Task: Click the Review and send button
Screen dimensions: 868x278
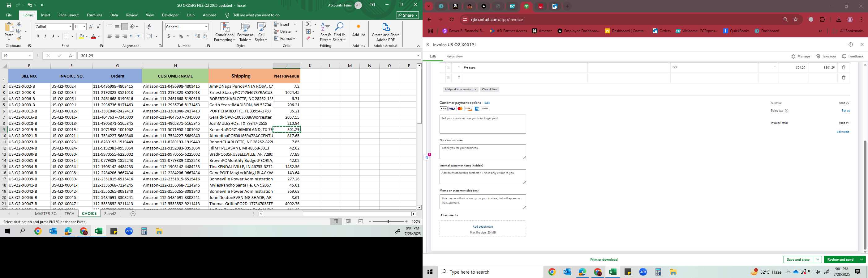Action: pyautogui.click(x=840, y=259)
